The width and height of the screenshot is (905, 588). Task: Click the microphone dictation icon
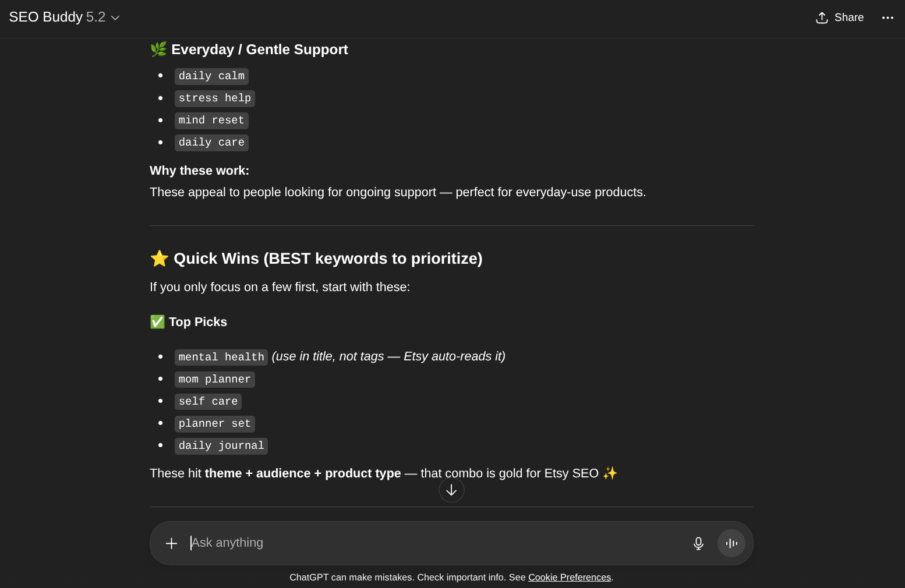click(698, 543)
